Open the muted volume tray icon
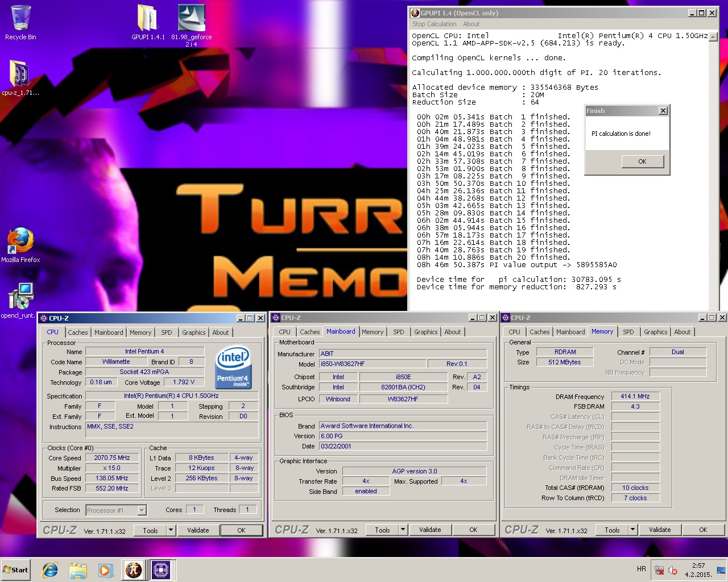Image resolution: width=728 pixels, height=582 pixels. pyautogui.click(x=673, y=570)
